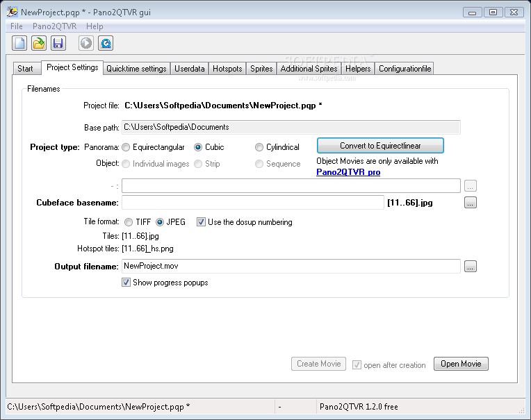Choose TIFF tile format

(x=129, y=222)
